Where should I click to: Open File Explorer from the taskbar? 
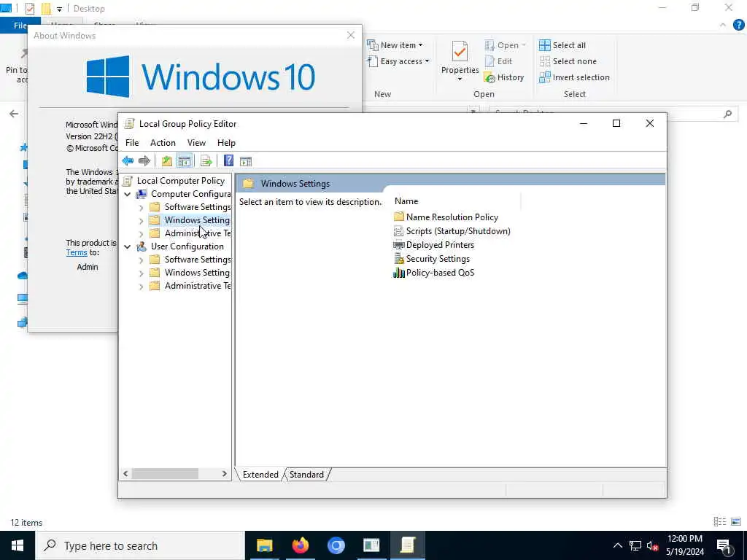[264, 545]
